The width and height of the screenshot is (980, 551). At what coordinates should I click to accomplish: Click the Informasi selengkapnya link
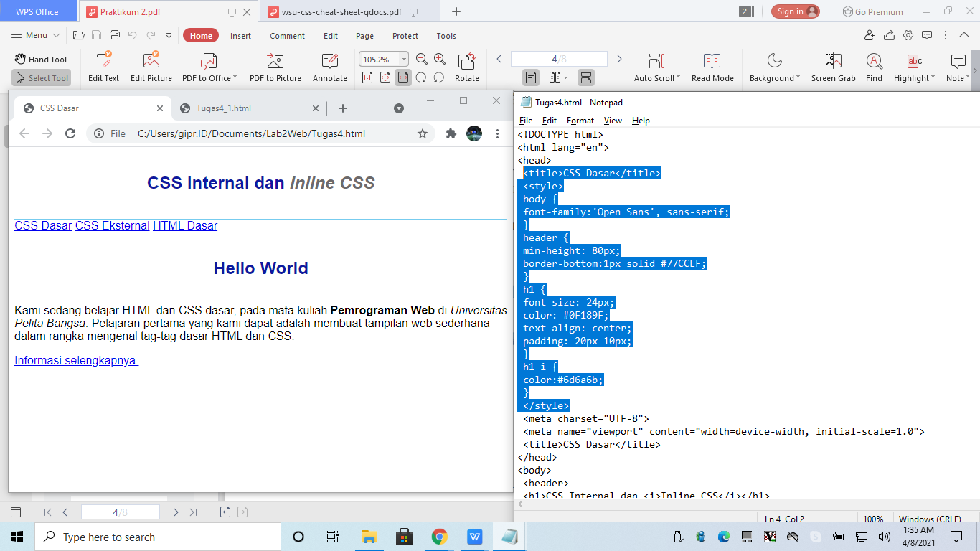(75, 360)
